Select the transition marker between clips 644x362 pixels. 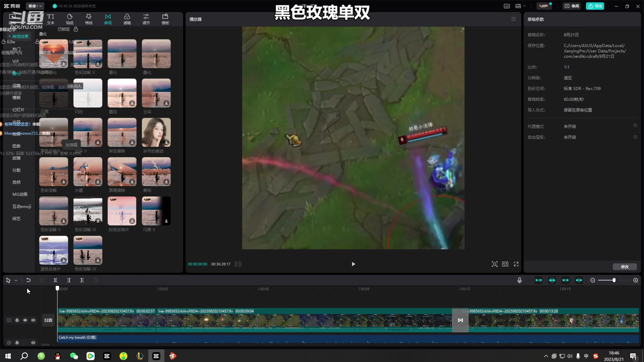pos(460,320)
